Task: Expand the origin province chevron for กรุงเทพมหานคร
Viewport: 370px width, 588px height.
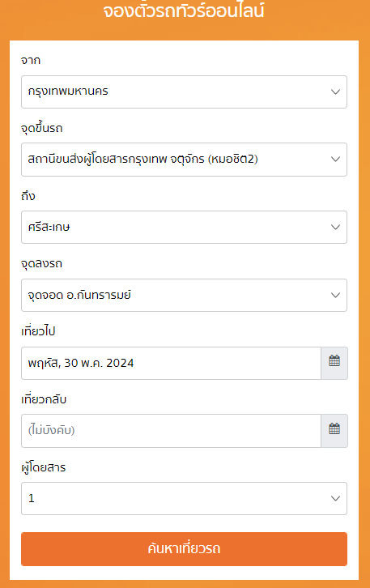Action: coord(335,92)
